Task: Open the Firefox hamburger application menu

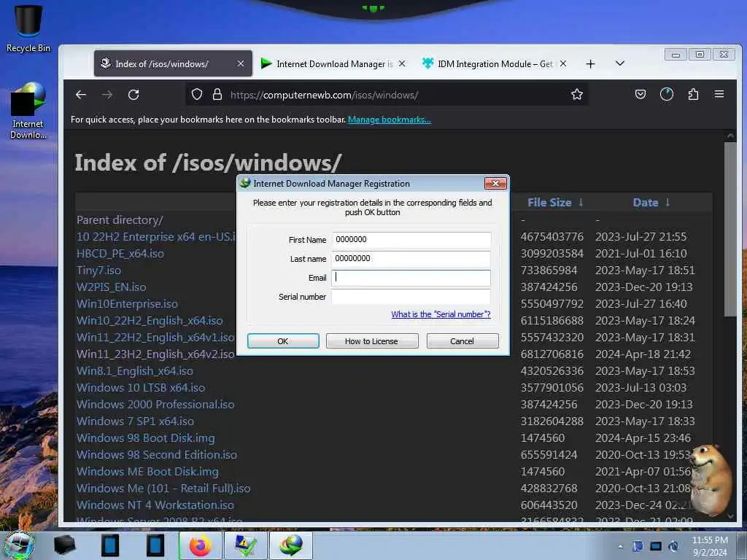Action: [x=719, y=94]
